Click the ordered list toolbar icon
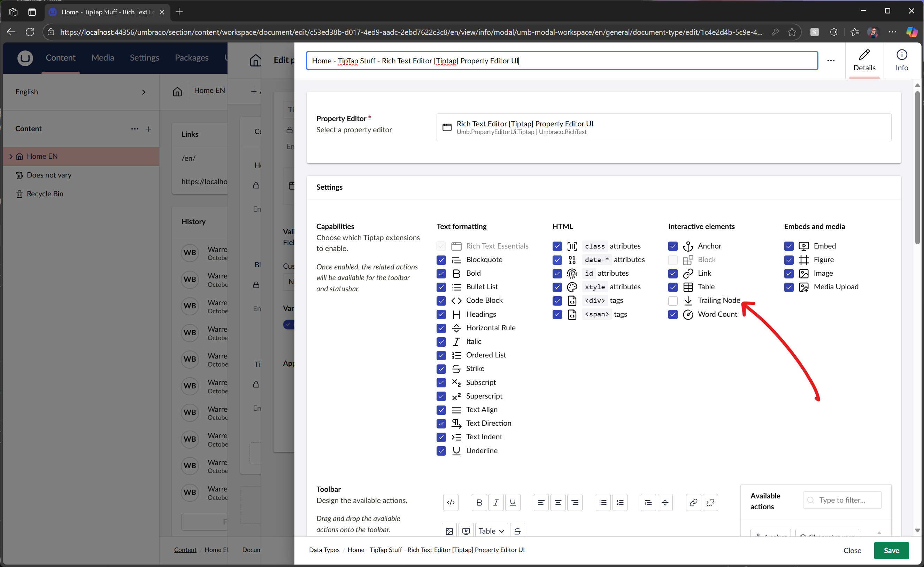Screen dimensions: 924x567 (620, 503)
